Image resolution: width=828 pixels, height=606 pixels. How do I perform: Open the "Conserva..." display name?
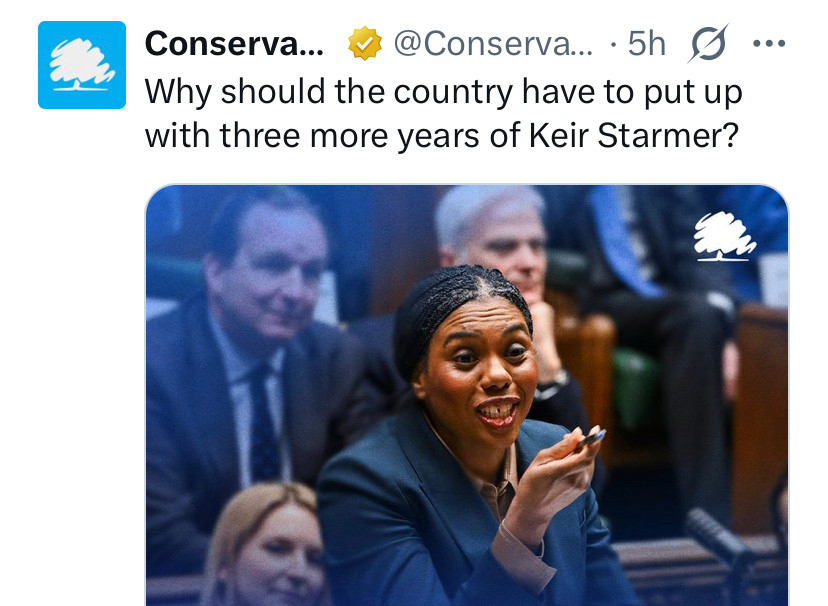(234, 44)
